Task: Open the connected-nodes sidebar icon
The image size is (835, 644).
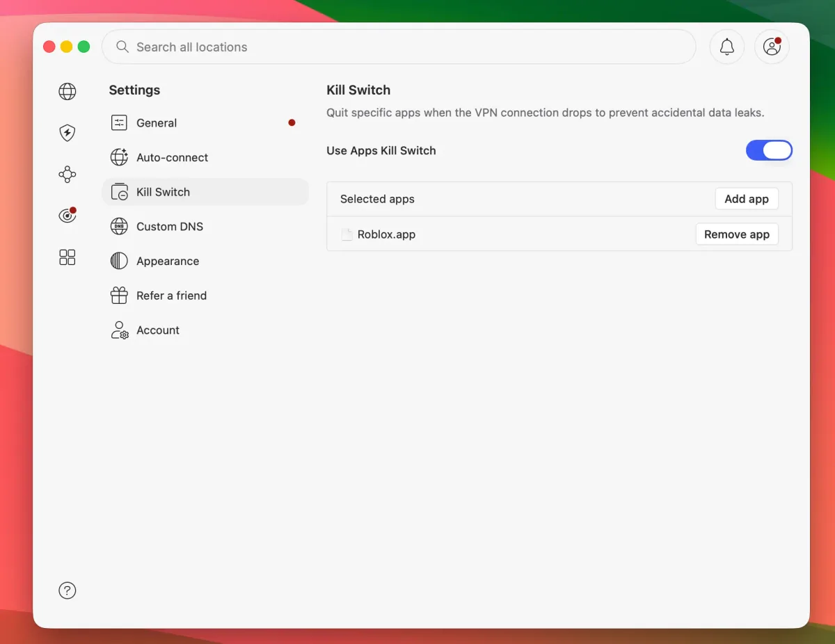Action: (67, 175)
